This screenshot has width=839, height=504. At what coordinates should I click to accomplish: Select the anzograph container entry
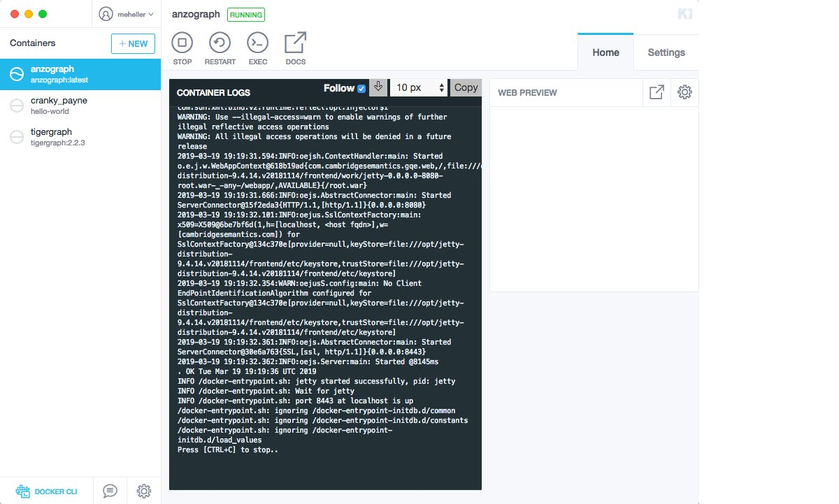point(80,74)
